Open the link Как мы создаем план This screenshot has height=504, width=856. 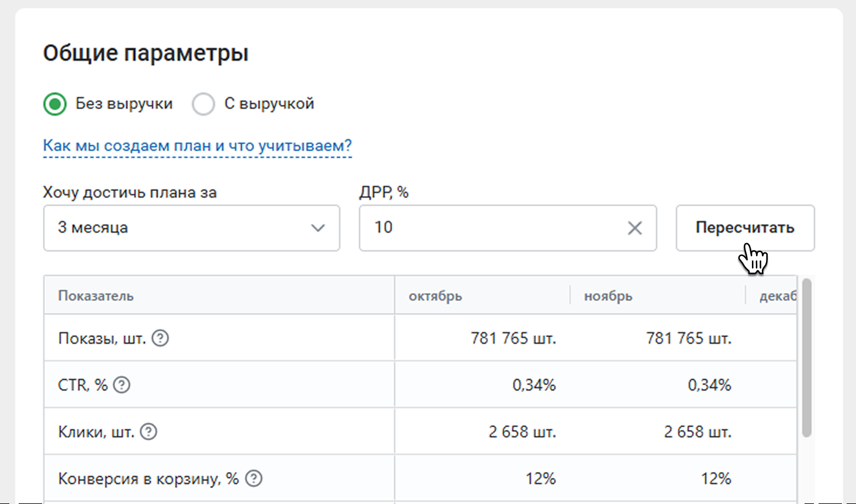click(x=197, y=146)
